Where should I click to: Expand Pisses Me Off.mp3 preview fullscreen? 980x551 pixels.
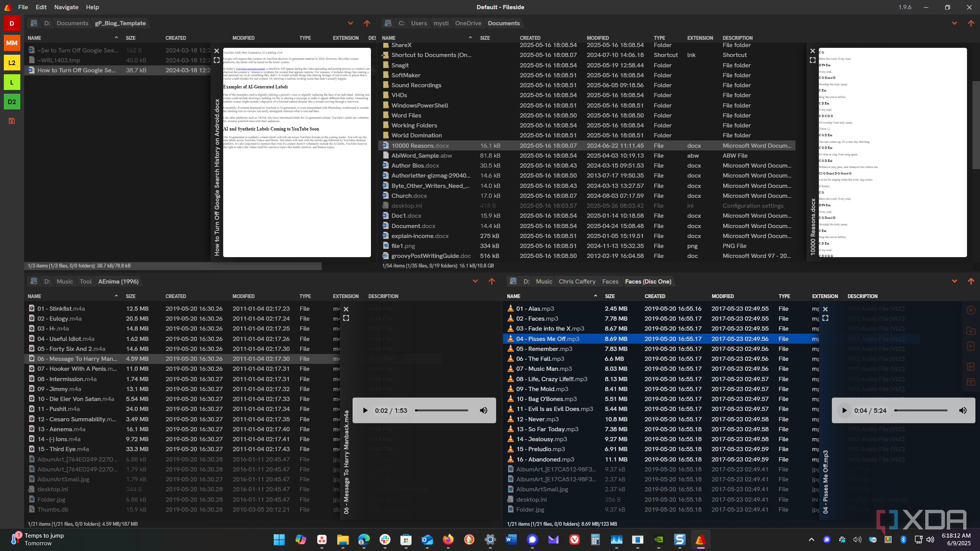point(825,318)
